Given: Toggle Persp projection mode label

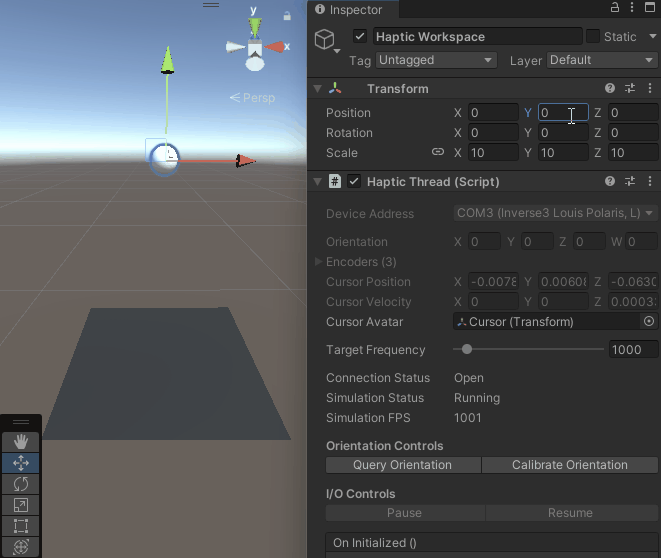Looking at the screenshot, I should (253, 98).
